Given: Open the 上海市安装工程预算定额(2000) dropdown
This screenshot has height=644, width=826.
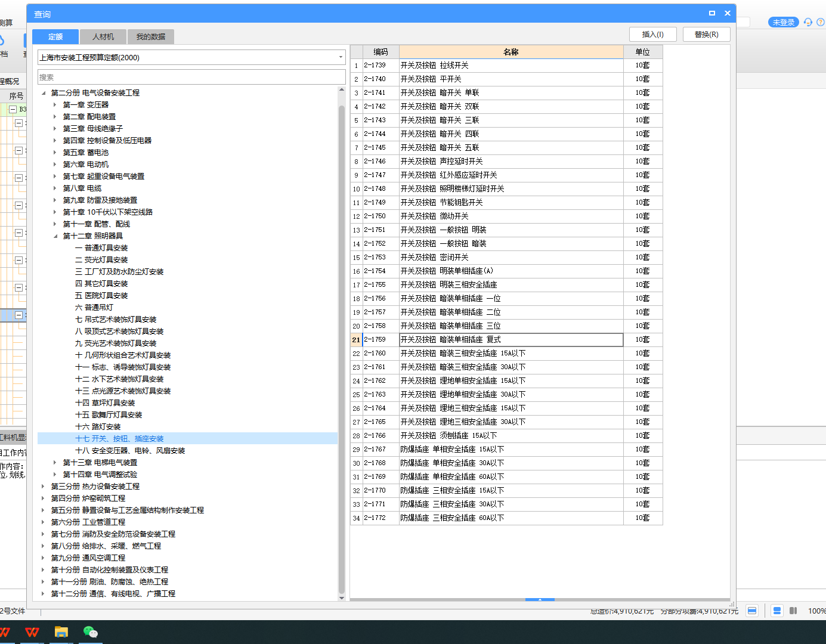Looking at the screenshot, I should [191, 57].
